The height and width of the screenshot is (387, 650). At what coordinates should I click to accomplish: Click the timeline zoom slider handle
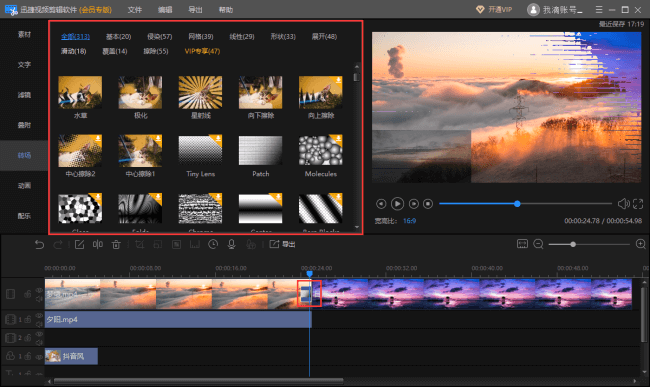[x=573, y=244]
